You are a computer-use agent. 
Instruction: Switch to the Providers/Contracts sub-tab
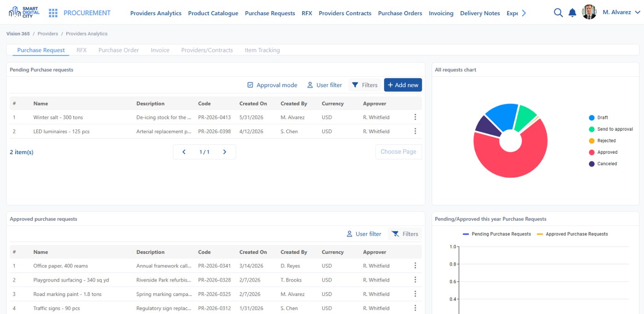tap(207, 50)
